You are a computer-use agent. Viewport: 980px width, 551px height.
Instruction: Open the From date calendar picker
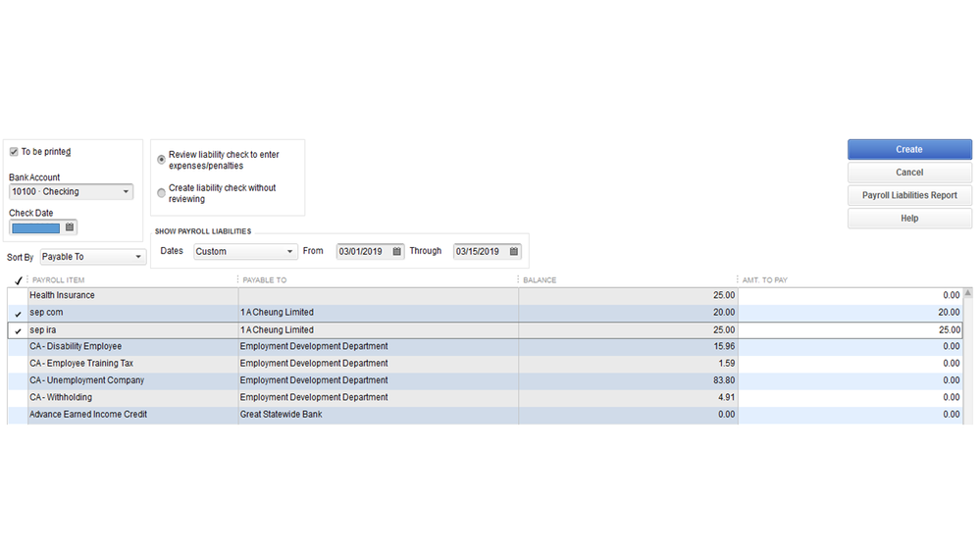click(397, 251)
